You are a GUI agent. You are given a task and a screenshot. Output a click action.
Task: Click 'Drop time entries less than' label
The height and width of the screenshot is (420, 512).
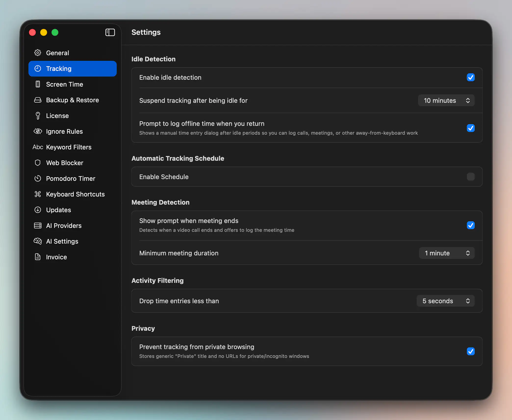click(179, 301)
